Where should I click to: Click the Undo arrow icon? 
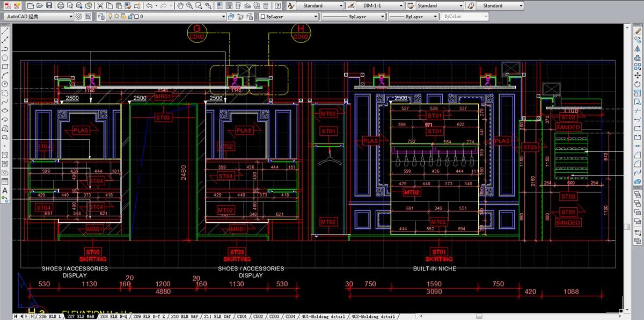[x=149, y=5]
